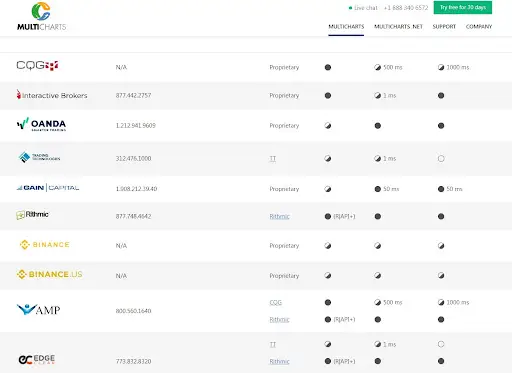Open the MultiCharts navigation tab
The image size is (512, 373).
click(x=346, y=26)
